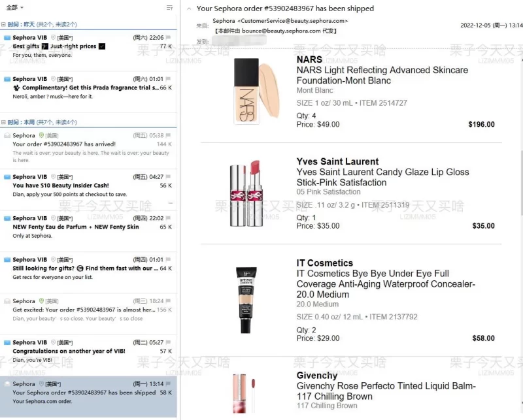Toggle read status icon on 'Congratulations' VIB email

7,342
